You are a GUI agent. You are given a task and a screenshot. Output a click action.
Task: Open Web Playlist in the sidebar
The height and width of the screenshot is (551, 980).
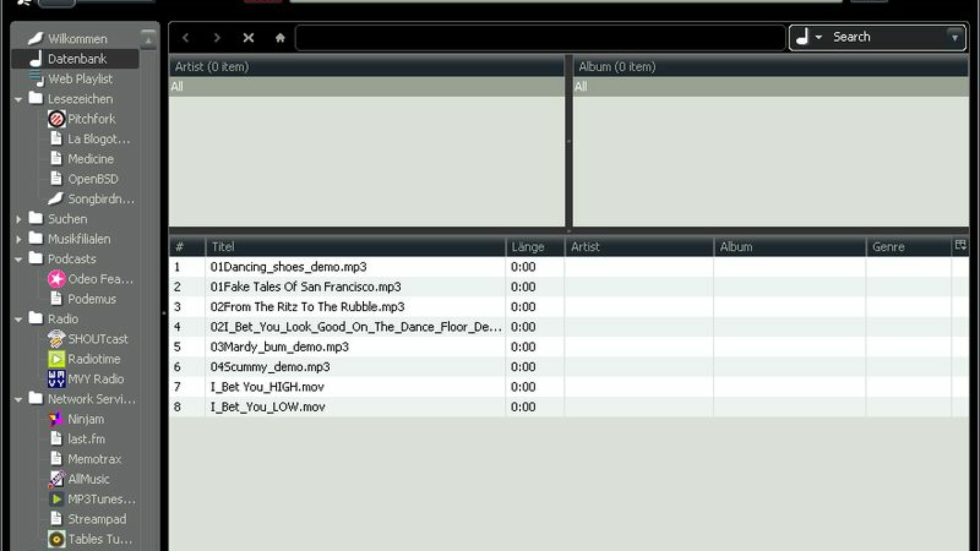click(x=80, y=79)
